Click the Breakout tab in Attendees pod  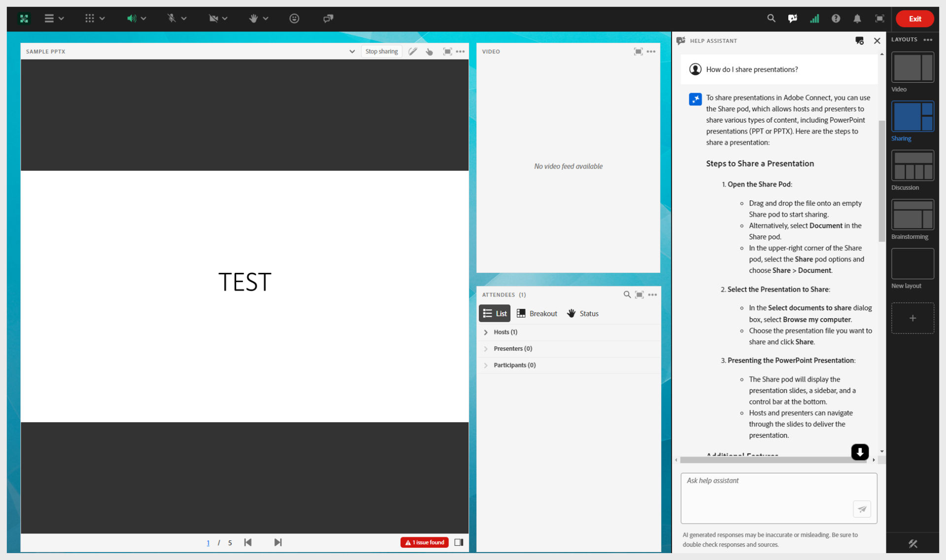[537, 313]
